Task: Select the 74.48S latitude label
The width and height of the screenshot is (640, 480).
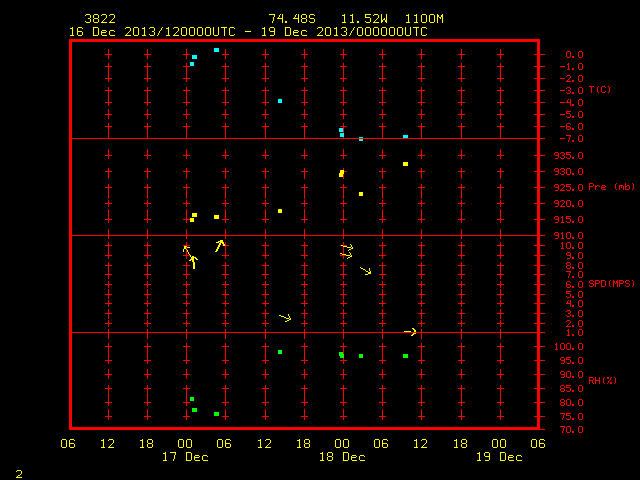Action: 292,19
